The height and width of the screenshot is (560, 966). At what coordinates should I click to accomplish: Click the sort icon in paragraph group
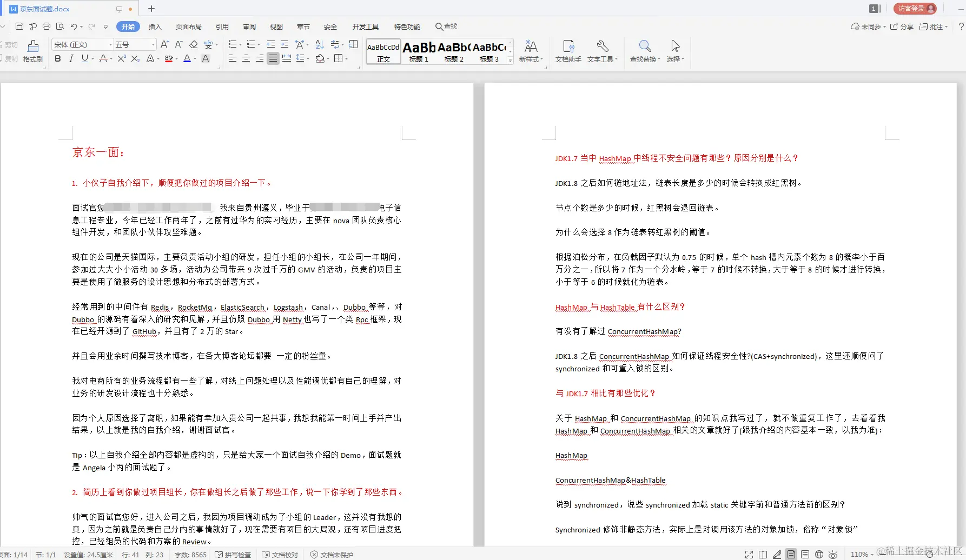coord(320,44)
